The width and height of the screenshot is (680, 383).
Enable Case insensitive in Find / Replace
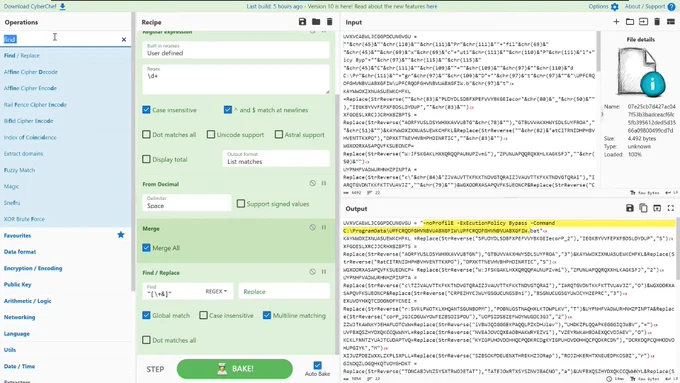click(x=203, y=315)
